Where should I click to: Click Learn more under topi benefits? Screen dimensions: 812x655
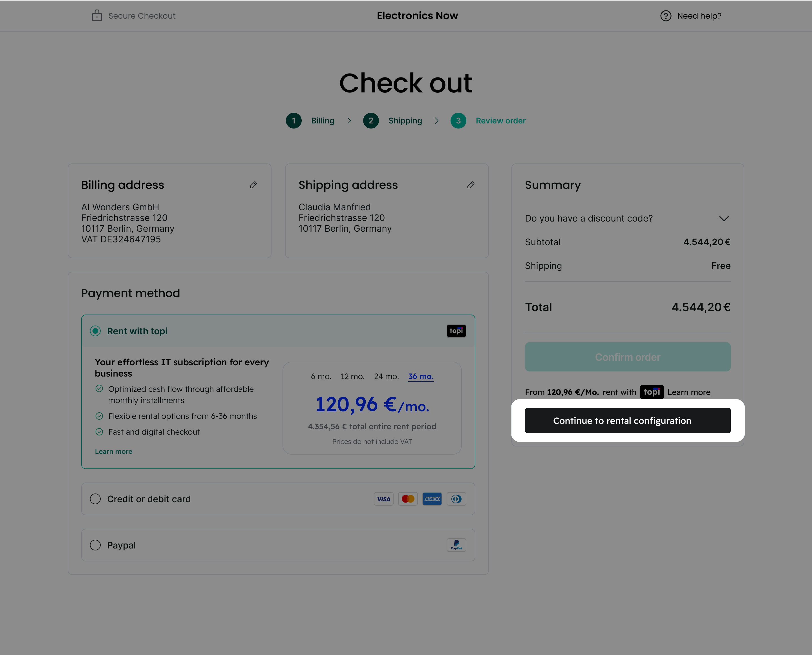[x=114, y=451]
